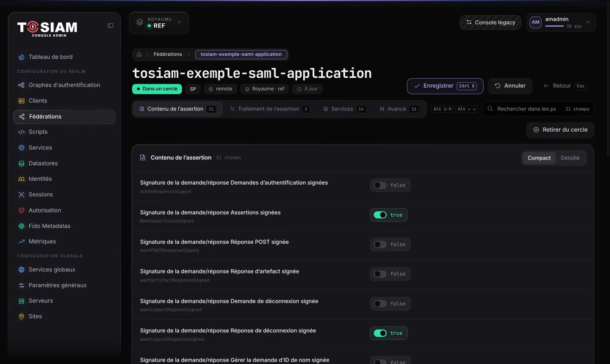Open the Traitement de l'assertion tab
610x364 pixels.
point(269,109)
